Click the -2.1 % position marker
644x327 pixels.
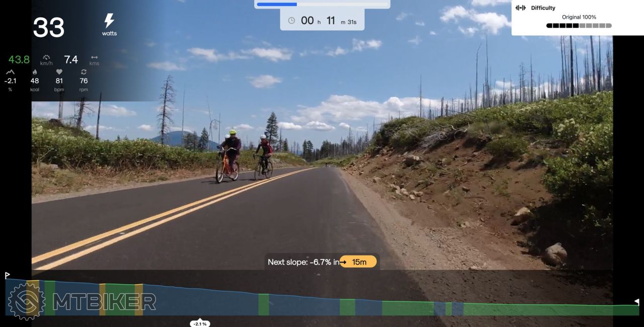coord(200,323)
